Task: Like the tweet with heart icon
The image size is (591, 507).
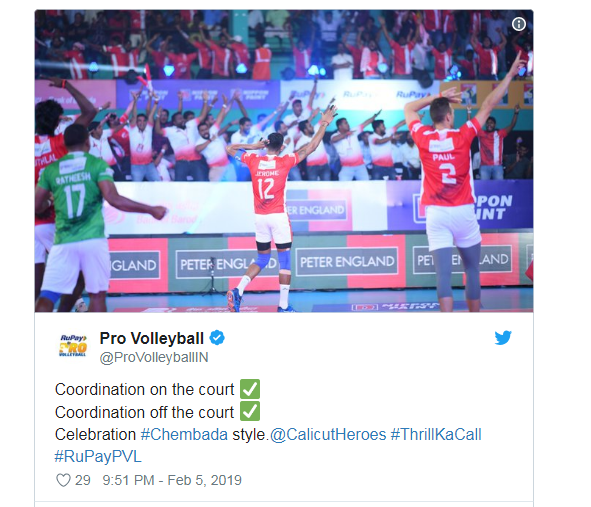Action: pos(63,480)
